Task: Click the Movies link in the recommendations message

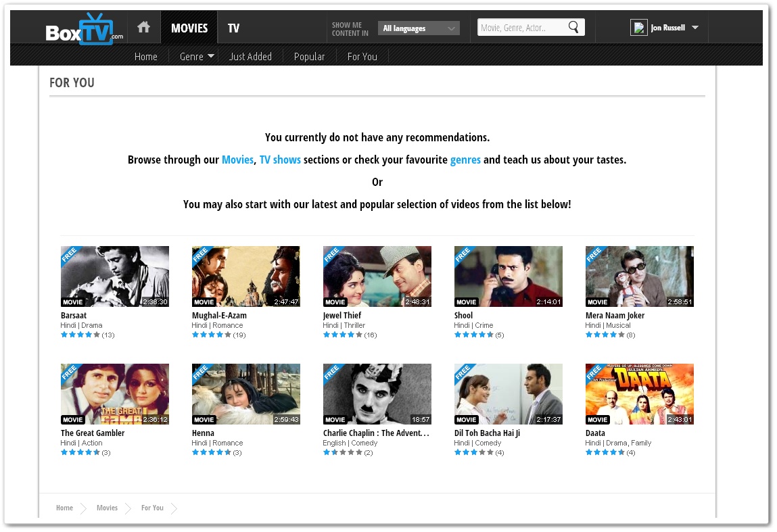Action: [237, 160]
